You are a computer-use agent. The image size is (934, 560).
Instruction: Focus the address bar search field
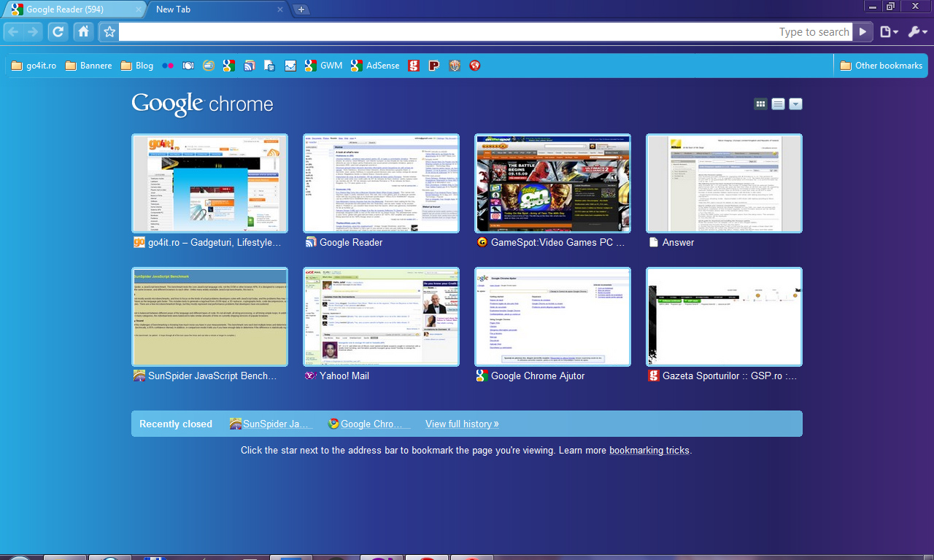click(x=485, y=32)
